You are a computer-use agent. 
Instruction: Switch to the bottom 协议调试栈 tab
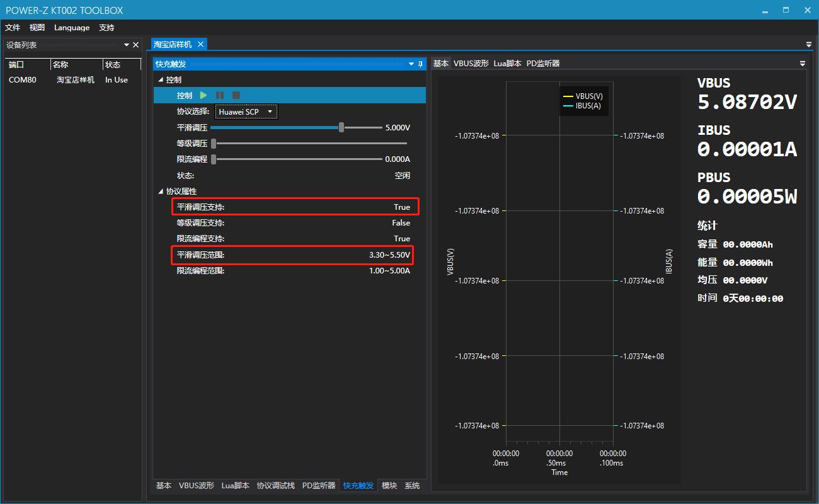pyautogui.click(x=275, y=486)
